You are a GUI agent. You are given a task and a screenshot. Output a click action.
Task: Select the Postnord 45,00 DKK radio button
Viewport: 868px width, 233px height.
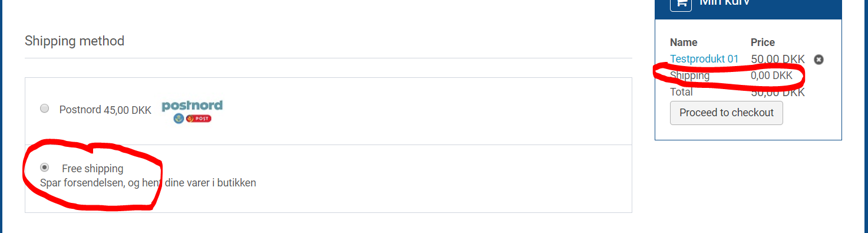click(x=44, y=109)
